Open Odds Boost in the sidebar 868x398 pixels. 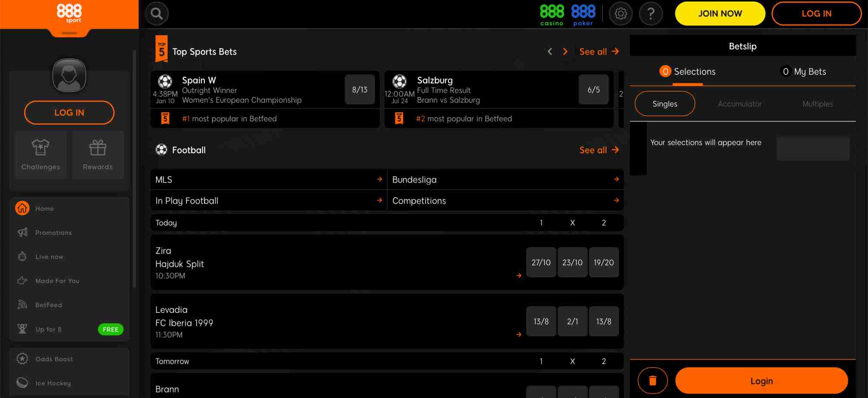click(x=54, y=359)
